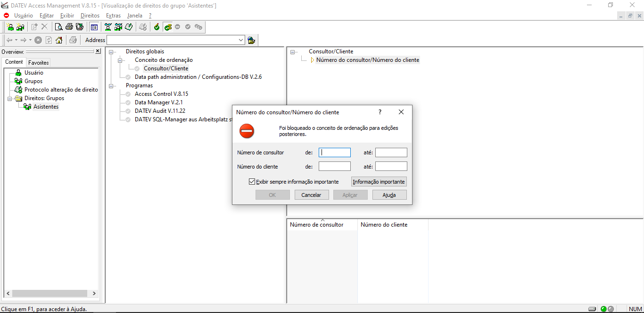The width and height of the screenshot is (644, 313).
Task: Click the delete X toolbar icon
Action: click(x=44, y=27)
